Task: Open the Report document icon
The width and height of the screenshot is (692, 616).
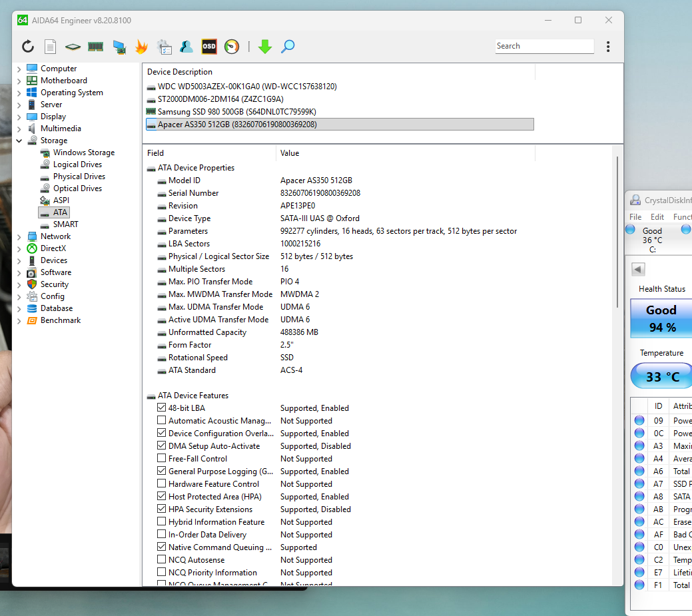Action: (x=50, y=47)
